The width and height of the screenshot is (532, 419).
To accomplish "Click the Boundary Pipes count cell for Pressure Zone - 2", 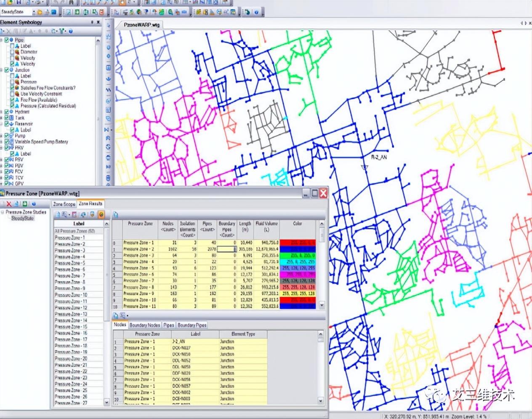I will pos(226,249).
